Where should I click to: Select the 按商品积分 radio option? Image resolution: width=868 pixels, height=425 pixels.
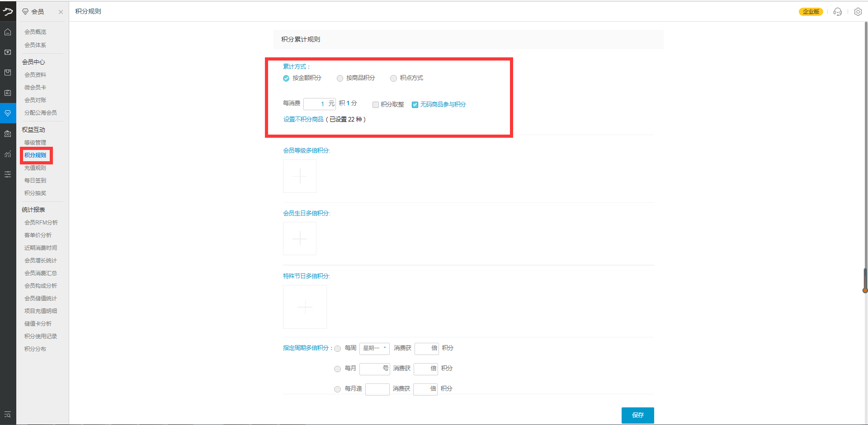(x=340, y=79)
